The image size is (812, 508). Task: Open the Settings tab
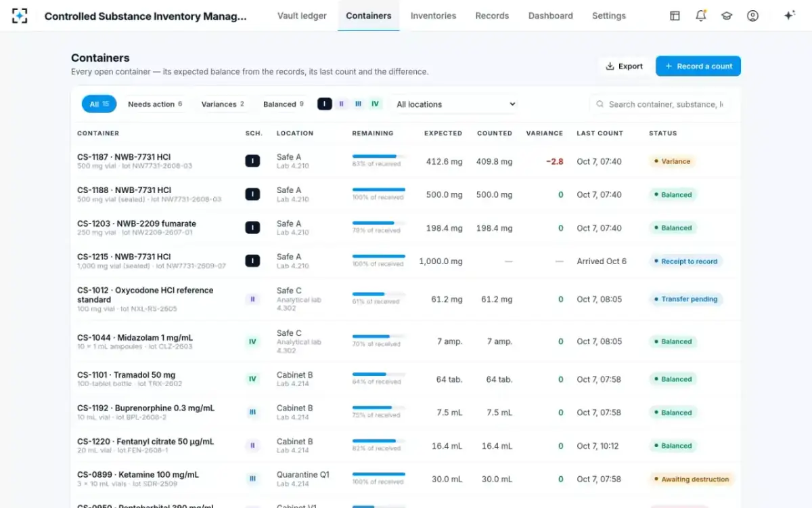pos(609,16)
